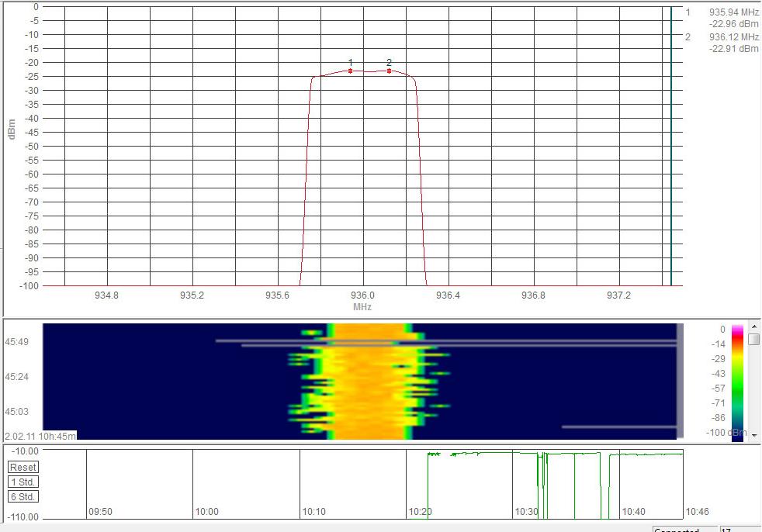Click the -100 level axis label of spectrum

coord(29,285)
